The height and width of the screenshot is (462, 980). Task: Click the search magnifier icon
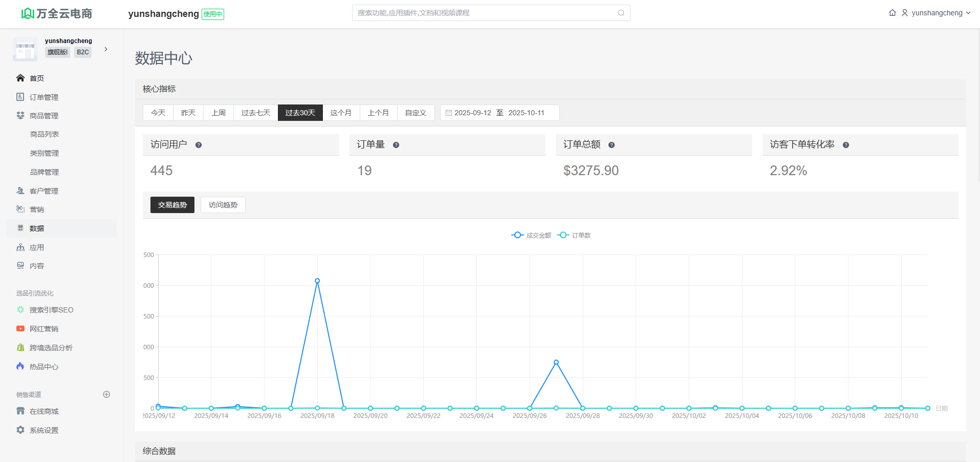pos(621,13)
